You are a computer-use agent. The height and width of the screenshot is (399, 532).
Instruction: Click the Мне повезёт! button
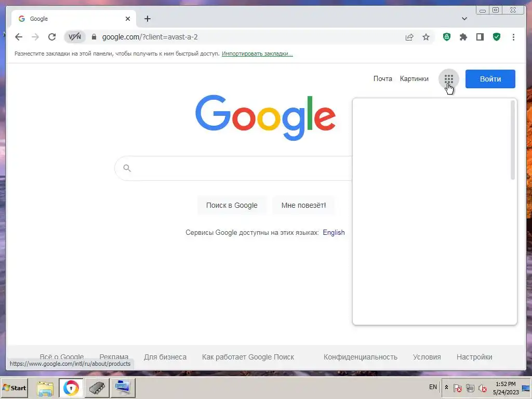303,205
